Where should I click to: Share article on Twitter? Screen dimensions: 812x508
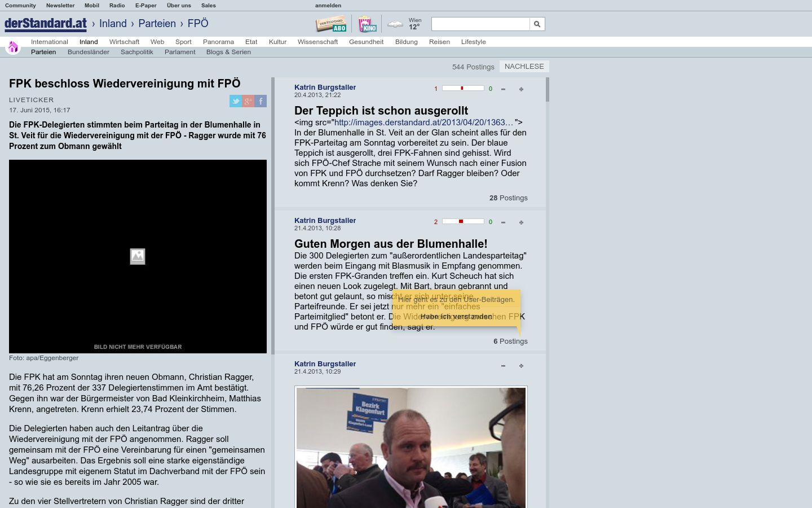[236, 101]
